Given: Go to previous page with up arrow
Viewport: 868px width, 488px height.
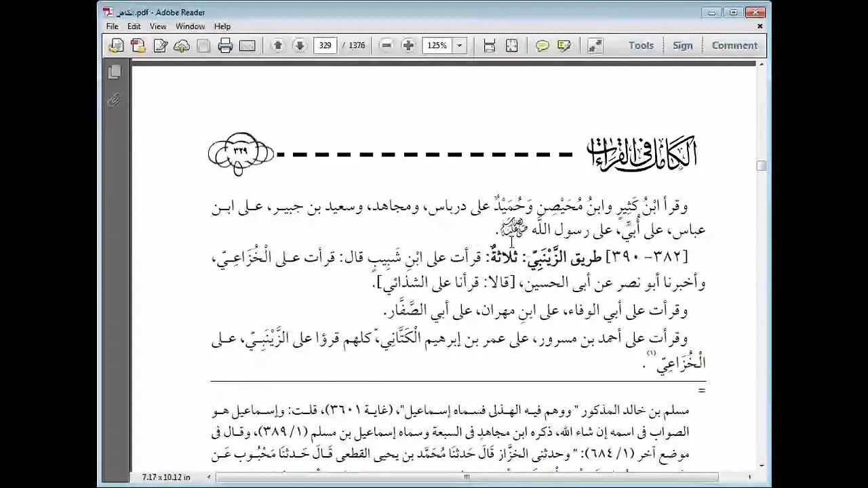Looking at the screenshot, I should 277,45.
